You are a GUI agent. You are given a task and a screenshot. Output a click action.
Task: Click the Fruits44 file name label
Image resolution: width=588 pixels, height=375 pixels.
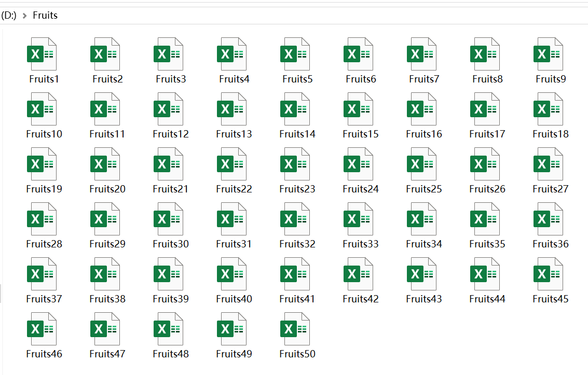pos(487,299)
